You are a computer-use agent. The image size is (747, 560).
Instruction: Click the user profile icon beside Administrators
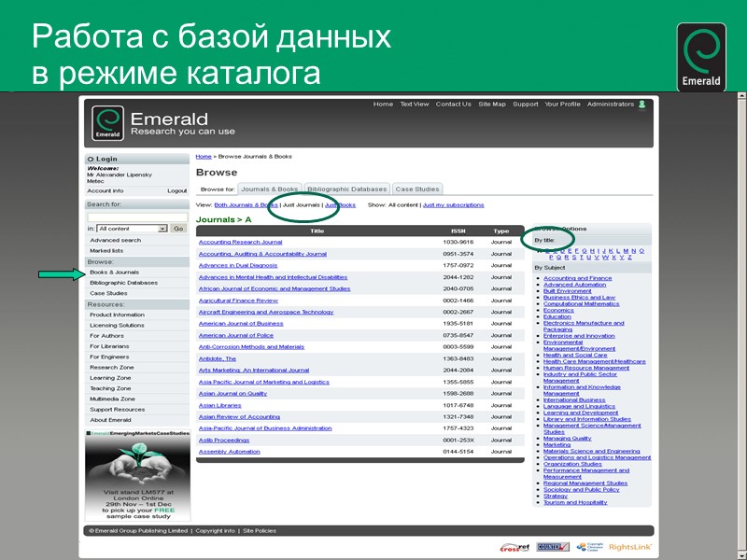click(x=642, y=105)
